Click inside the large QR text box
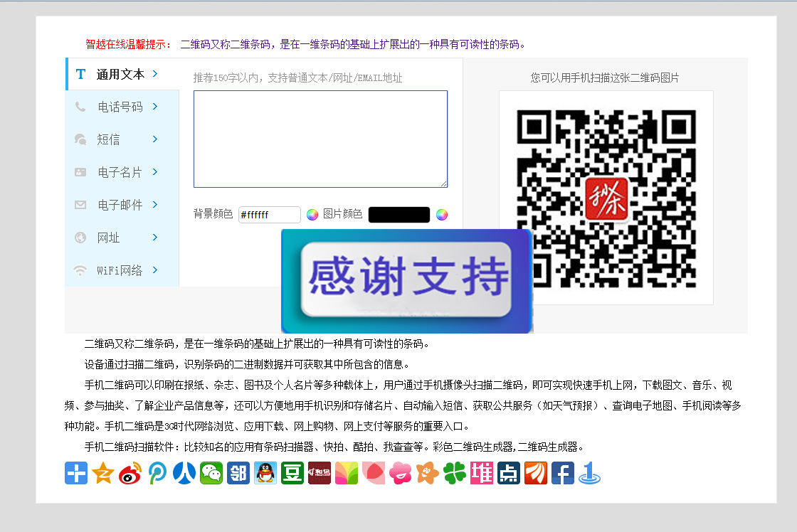The width and height of the screenshot is (797, 532). click(321, 139)
